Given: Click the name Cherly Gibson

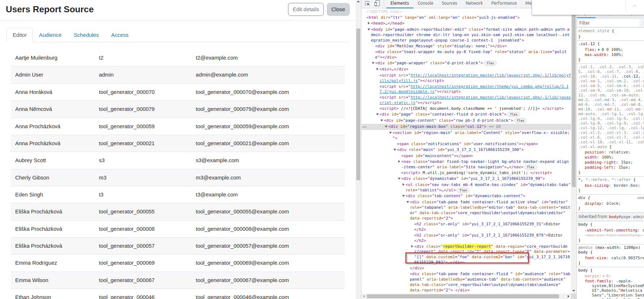Looking at the screenshot, I should [x=32, y=178].
